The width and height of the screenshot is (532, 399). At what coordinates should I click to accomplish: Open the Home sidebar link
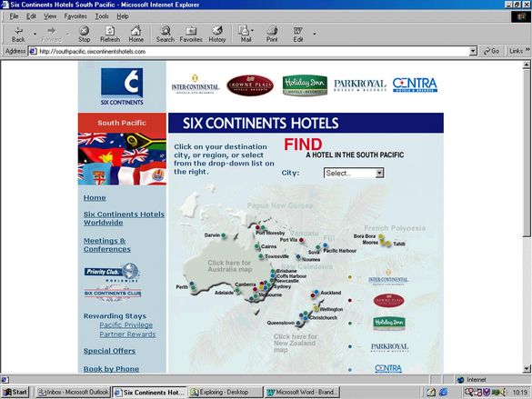coord(95,197)
